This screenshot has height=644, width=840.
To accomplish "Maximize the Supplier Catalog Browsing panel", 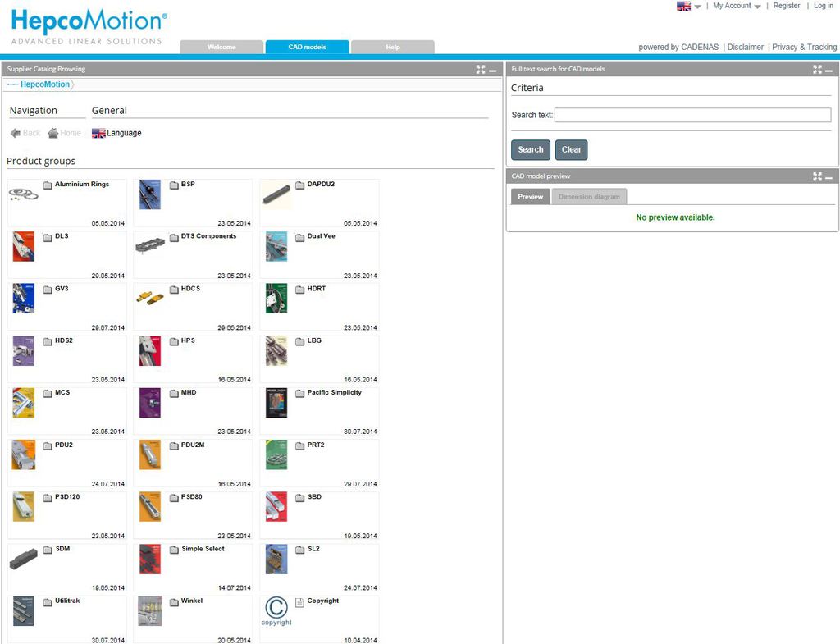I will coord(481,69).
